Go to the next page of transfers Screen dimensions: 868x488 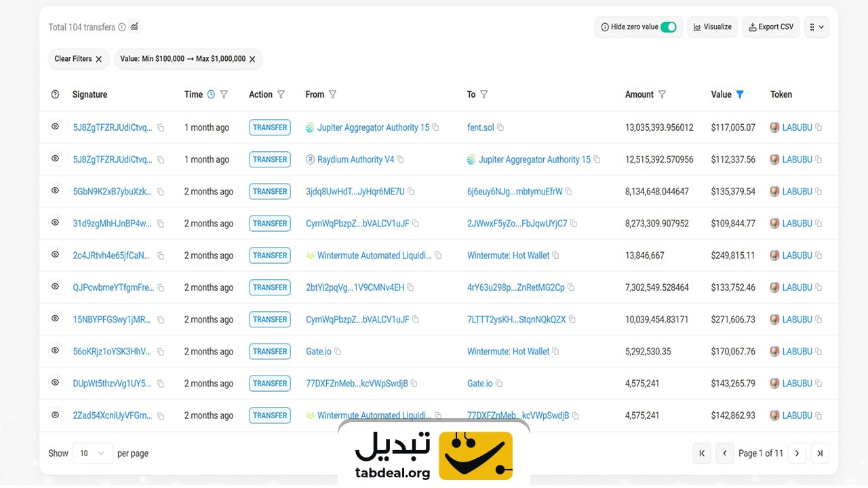tap(797, 453)
